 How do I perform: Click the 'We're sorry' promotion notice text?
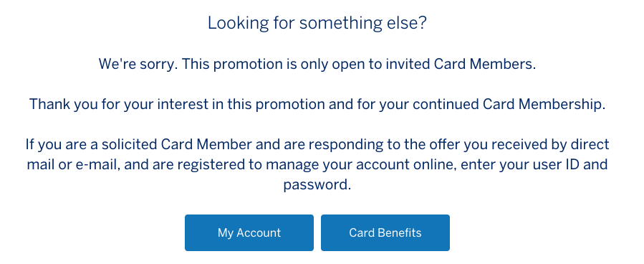click(x=317, y=64)
